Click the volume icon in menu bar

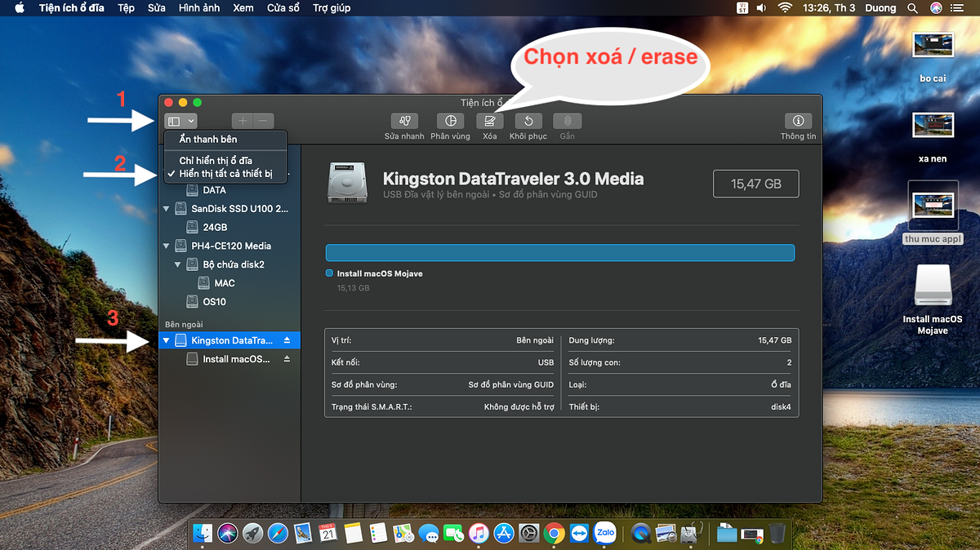(x=762, y=8)
